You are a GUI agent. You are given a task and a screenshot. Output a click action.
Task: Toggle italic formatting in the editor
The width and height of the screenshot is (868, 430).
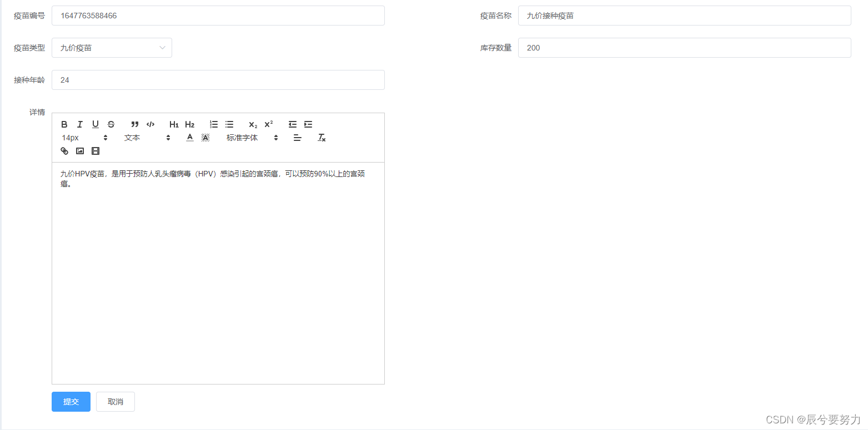(80, 124)
